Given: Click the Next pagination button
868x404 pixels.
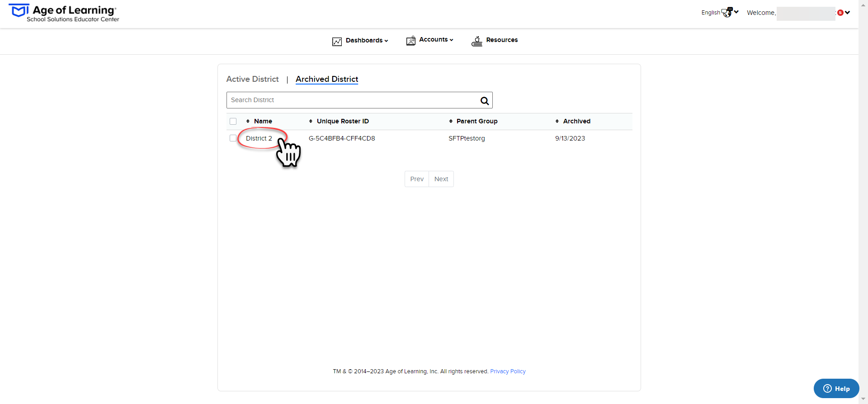Looking at the screenshot, I should 441,179.
